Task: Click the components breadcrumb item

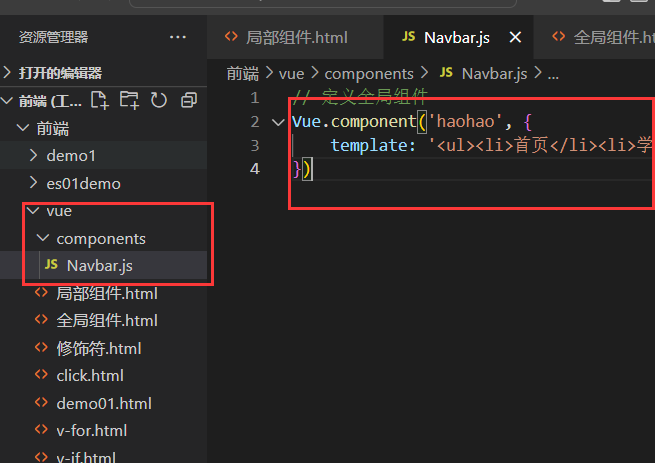Action: 368,73
